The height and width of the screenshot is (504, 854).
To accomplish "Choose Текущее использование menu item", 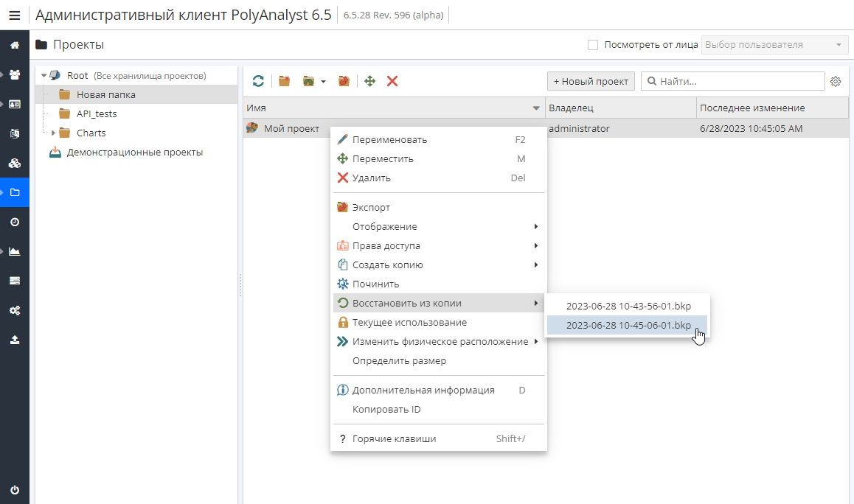I will (439, 322).
